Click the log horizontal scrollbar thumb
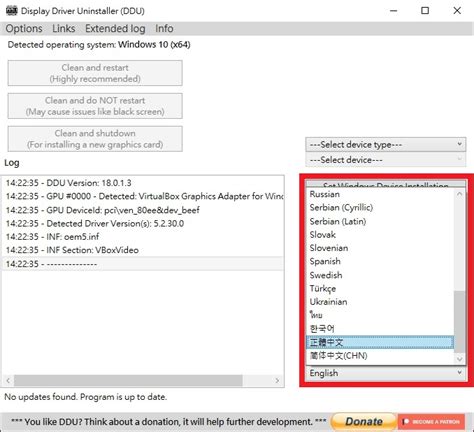 pyautogui.click(x=128, y=380)
